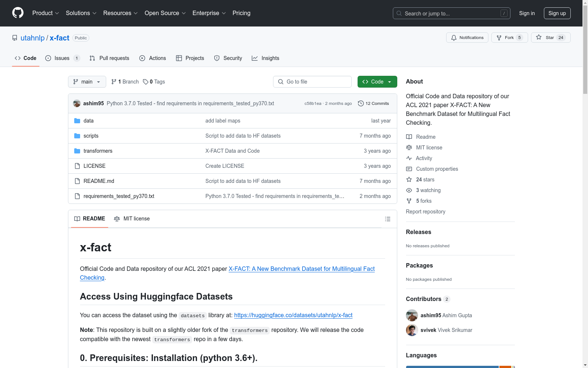Select the Code repository tab
Viewport: 588px width, 368px height.
[x=26, y=58]
